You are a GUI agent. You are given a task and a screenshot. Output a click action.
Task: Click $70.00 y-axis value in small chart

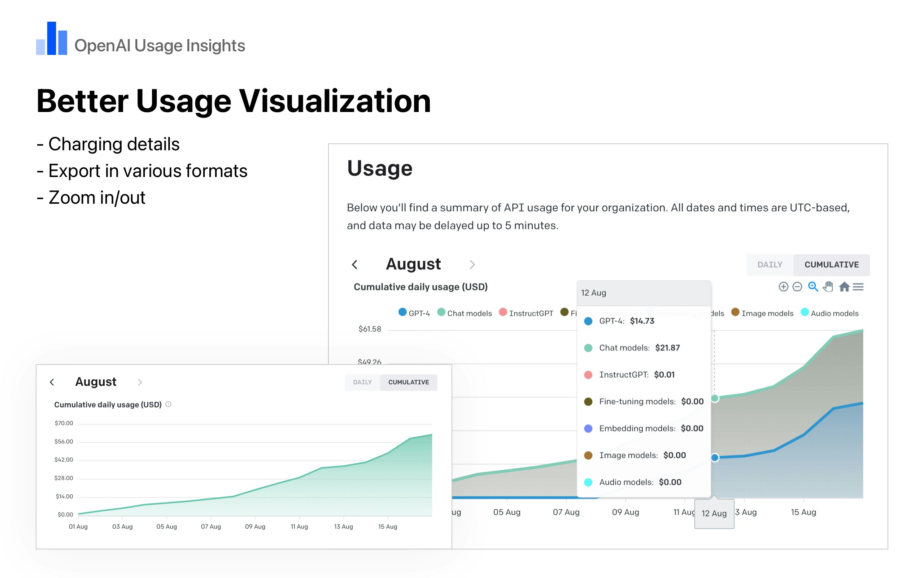pyautogui.click(x=64, y=423)
